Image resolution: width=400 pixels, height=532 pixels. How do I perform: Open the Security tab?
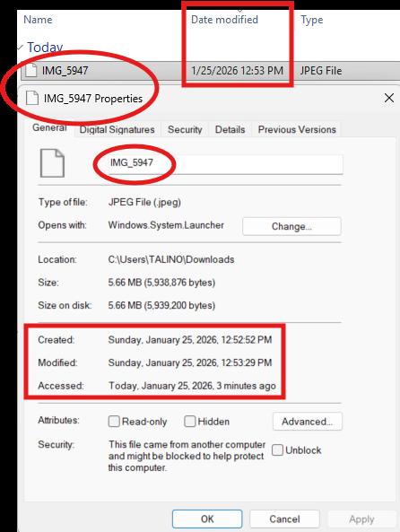[x=185, y=129]
